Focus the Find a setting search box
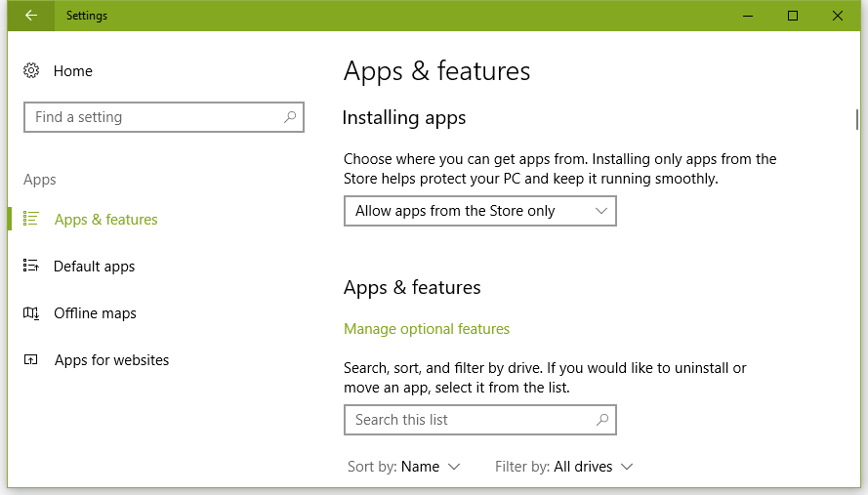The width and height of the screenshot is (868, 495). [x=164, y=117]
